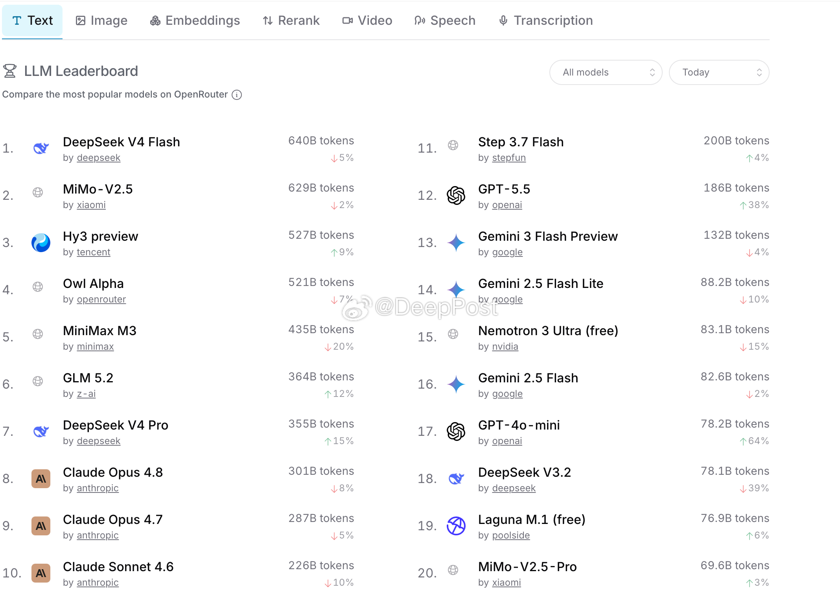Open the MiniMax M3 model
Screen dimensions: 840x616
click(x=99, y=331)
